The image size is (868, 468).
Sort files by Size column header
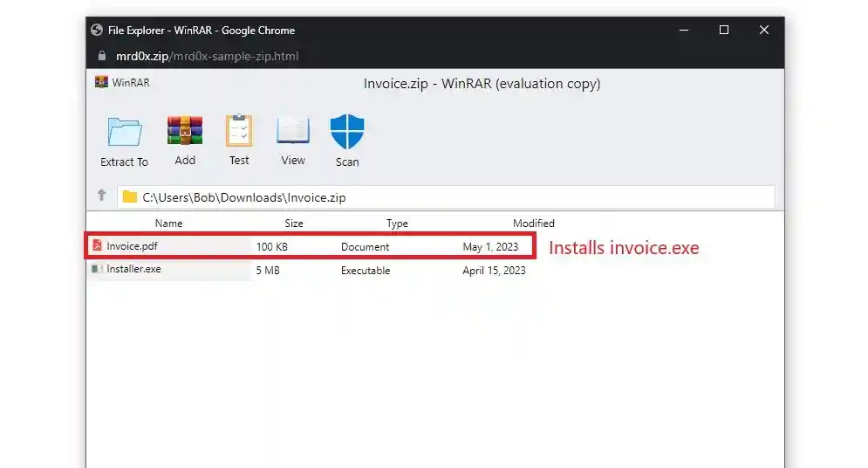coord(294,224)
